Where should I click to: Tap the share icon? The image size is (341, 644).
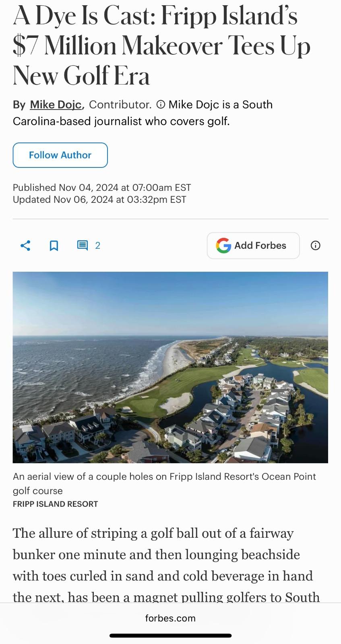point(25,246)
